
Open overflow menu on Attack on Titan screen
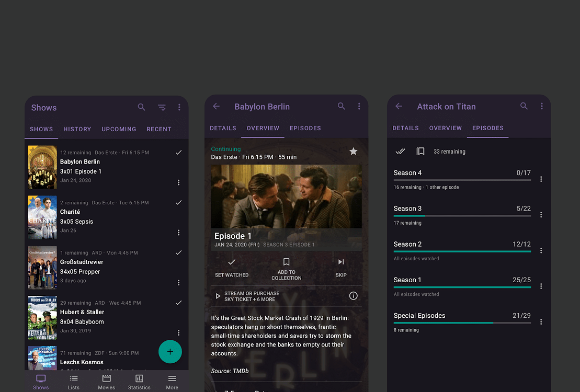pos(542,107)
